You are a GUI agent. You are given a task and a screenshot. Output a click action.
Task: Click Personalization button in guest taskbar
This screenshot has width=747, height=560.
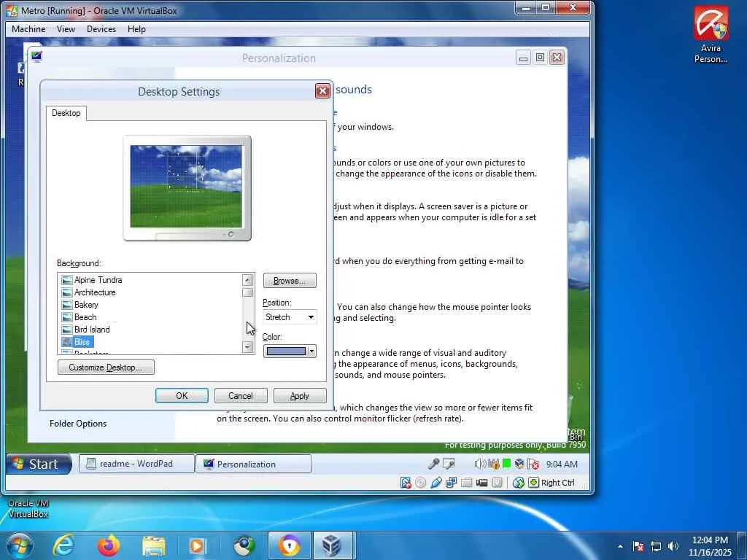click(x=253, y=464)
